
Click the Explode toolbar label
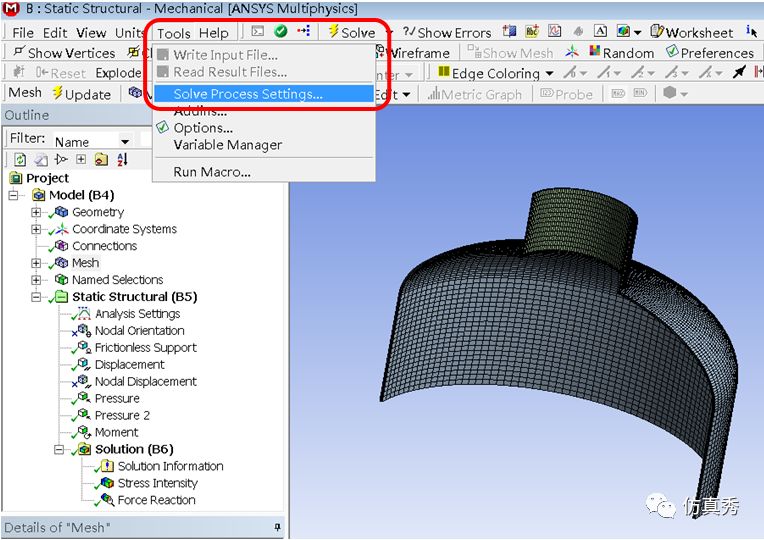point(118,73)
